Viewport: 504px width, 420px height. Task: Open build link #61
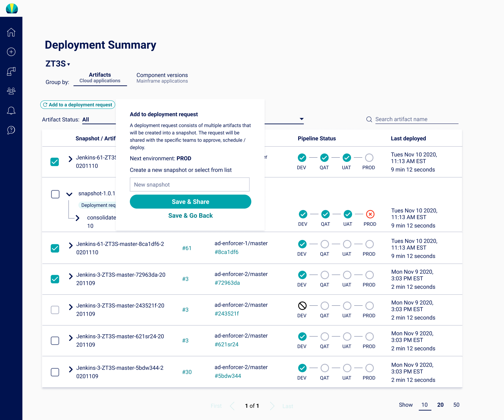tap(186, 248)
